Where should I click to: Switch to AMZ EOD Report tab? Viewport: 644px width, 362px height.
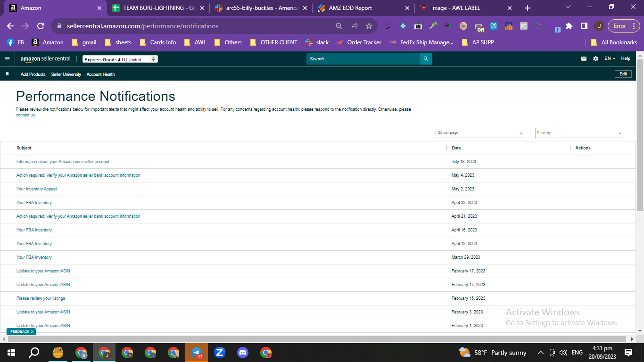click(x=363, y=8)
